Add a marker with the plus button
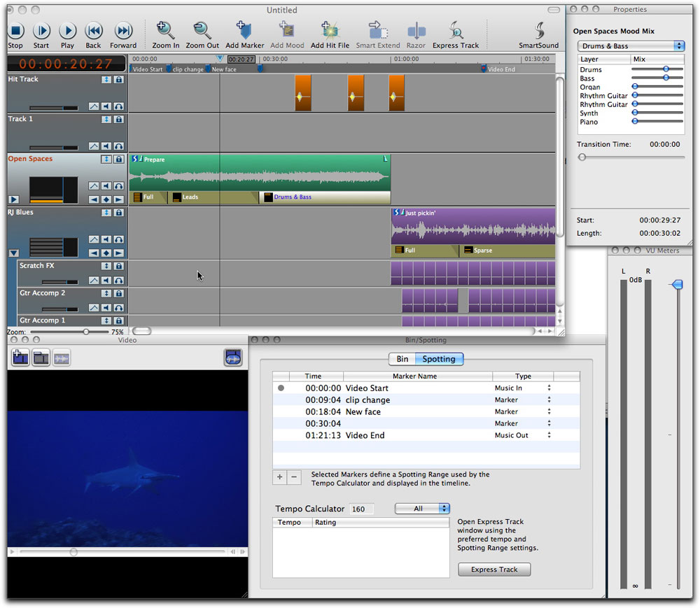The image size is (700, 608). pos(279,477)
